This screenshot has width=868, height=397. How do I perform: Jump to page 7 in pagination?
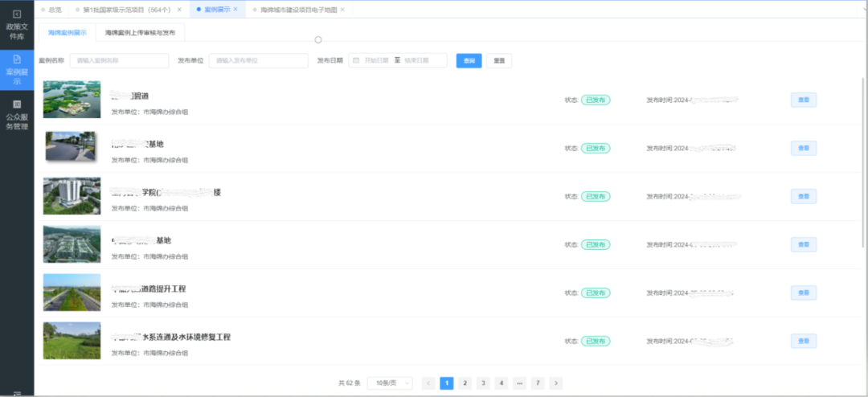coord(538,383)
